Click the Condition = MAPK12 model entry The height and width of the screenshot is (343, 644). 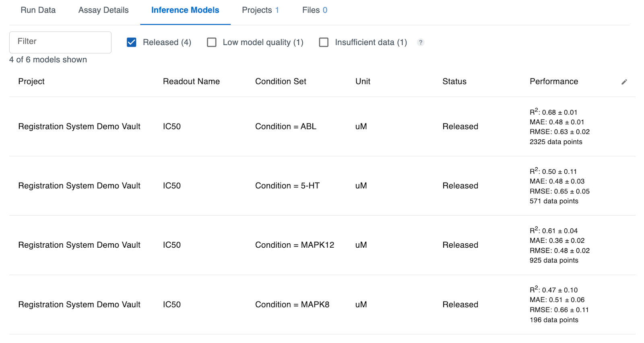(294, 244)
